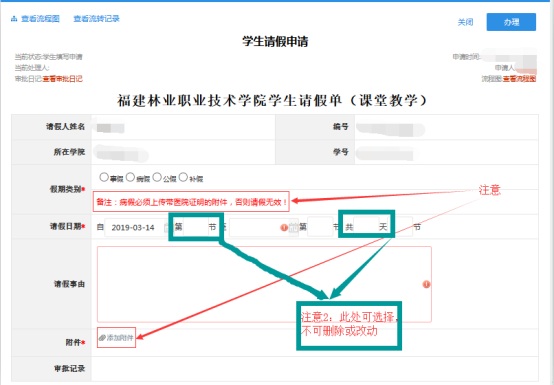Open the 共…天 total days selector
The height and width of the screenshot is (385, 554).
366,227
